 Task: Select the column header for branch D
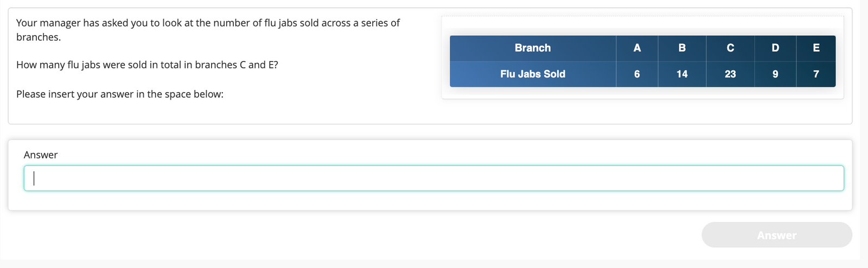[775, 48]
